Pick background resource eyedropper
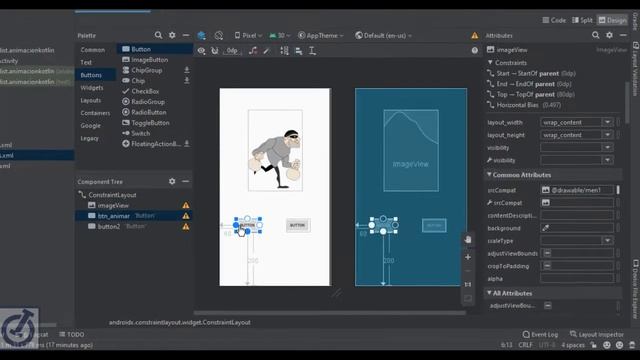This screenshot has height=360, width=640. [546, 228]
